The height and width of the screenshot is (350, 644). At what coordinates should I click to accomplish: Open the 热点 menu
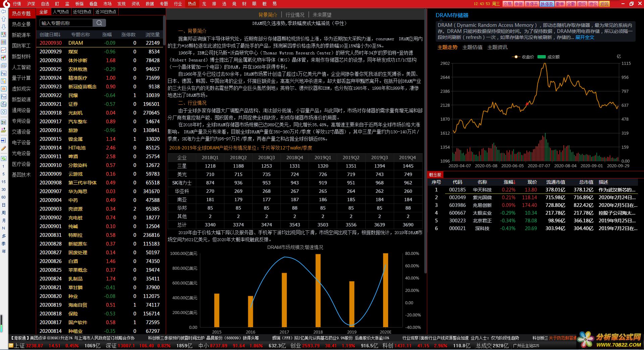(x=192, y=4)
